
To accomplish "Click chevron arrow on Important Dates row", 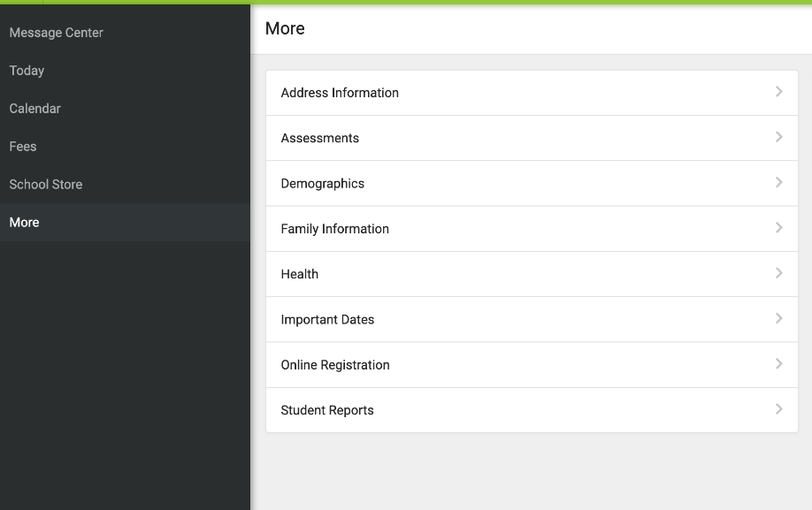I will click(x=779, y=318).
